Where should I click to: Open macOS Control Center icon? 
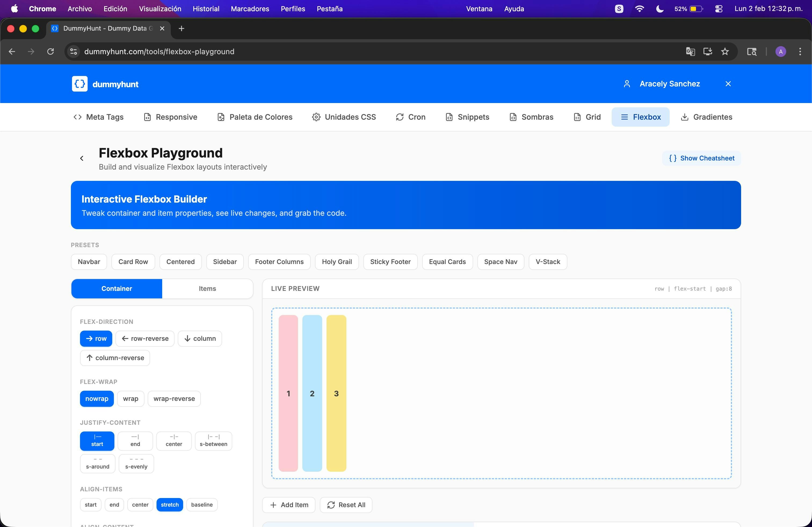(719, 9)
